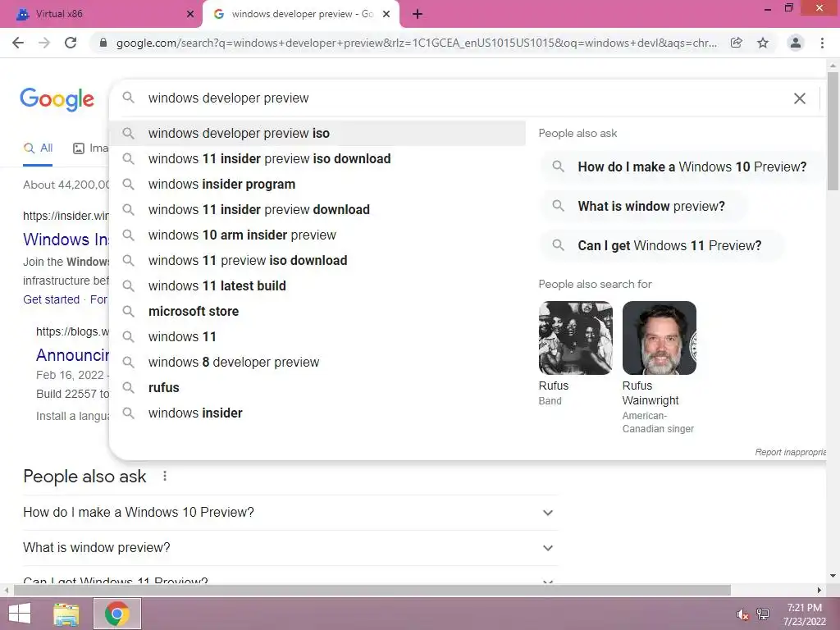840x630 pixels.
Task: Close the Virtual x86 tab
Action: (x=190, y=14)
